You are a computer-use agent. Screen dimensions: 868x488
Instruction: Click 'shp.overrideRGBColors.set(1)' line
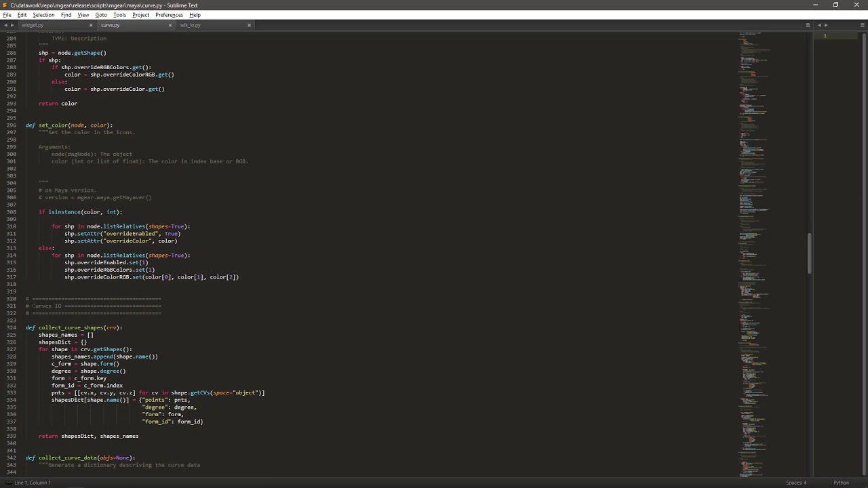110,270
